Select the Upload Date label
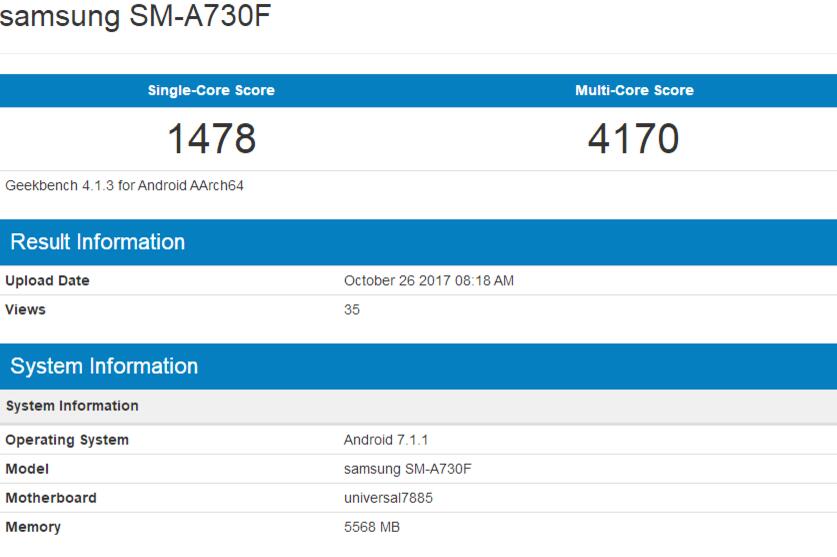 click(48, 280)
